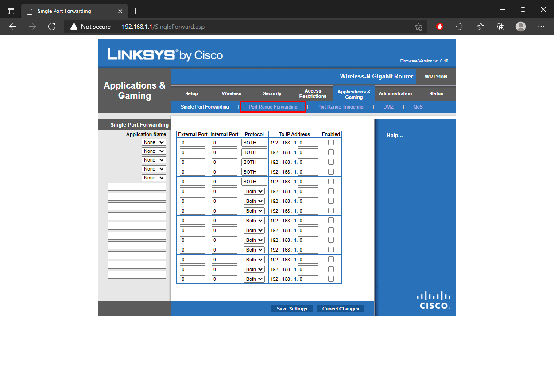Open the fifth Application Name None dropdown

click(154, 178)
